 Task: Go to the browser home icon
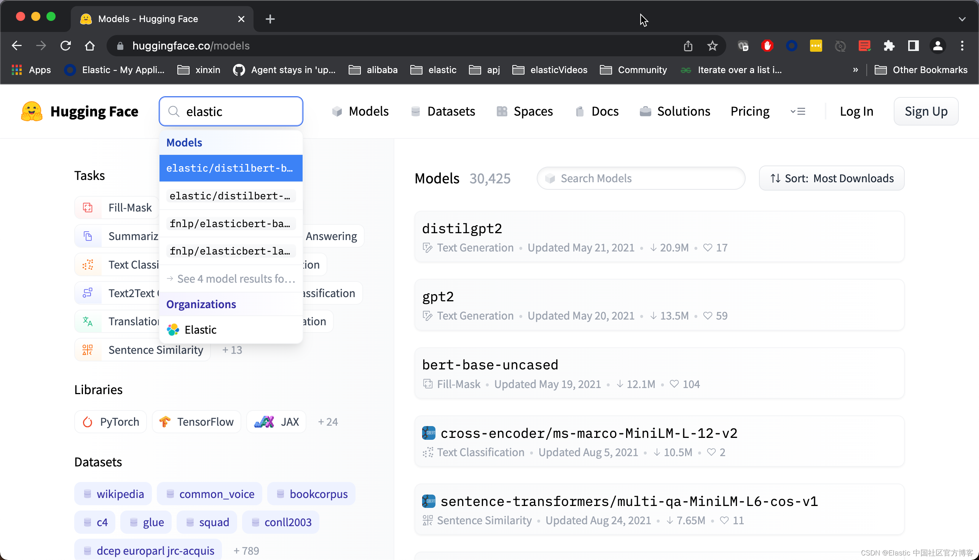click(x=90, y=46)
